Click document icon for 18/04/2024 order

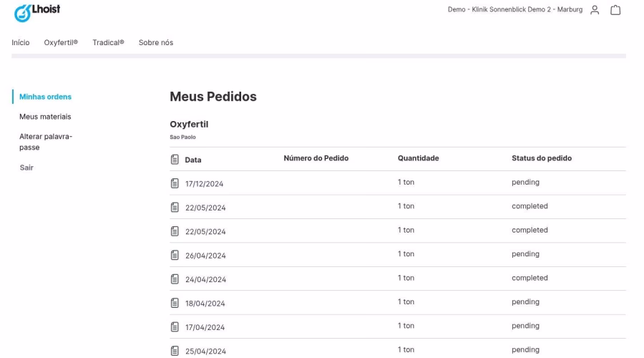174,303
